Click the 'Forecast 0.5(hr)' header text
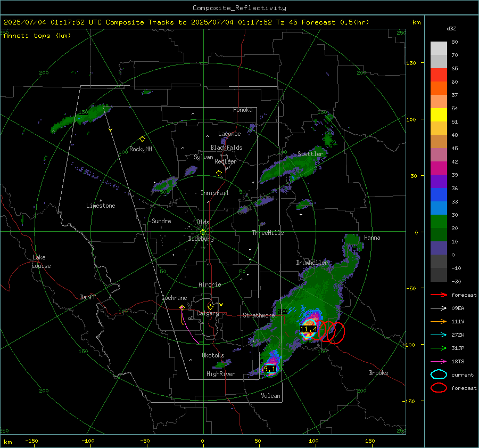479x448 pixels. 335,22
